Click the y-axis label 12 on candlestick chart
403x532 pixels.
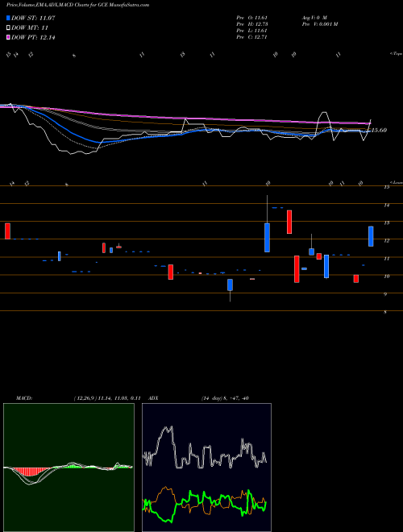[x=386, y=240]
